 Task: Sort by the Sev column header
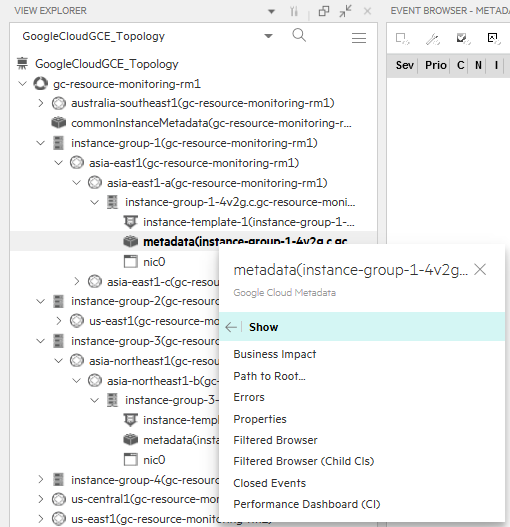404,65
